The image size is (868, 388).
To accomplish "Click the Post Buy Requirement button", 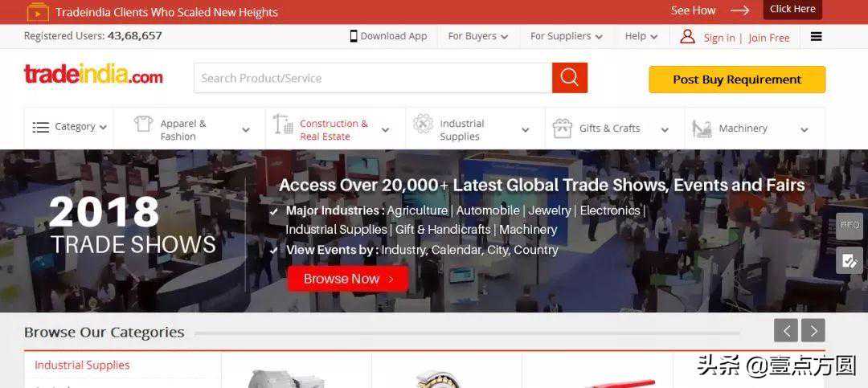I will (737, 80).
